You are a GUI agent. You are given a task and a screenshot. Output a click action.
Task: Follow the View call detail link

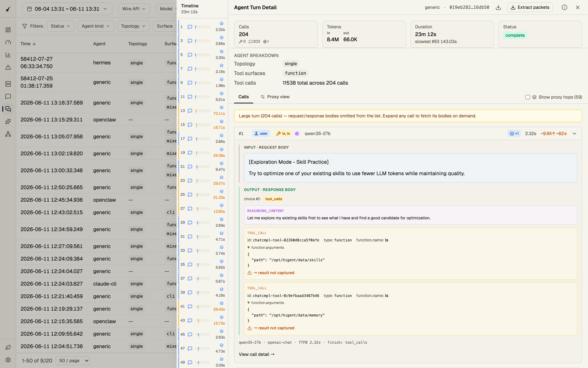tap(256, 354)
